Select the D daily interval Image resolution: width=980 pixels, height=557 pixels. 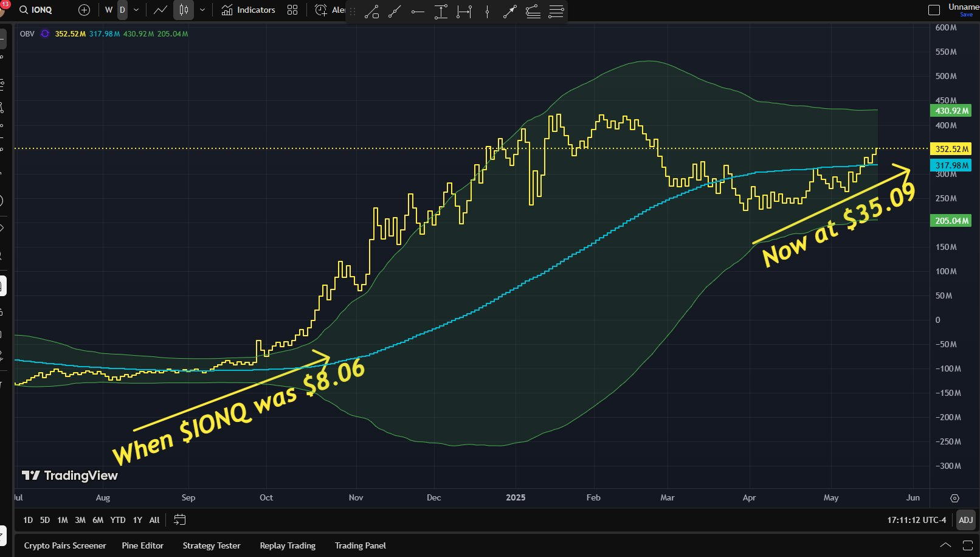click(x=122, y=10)
